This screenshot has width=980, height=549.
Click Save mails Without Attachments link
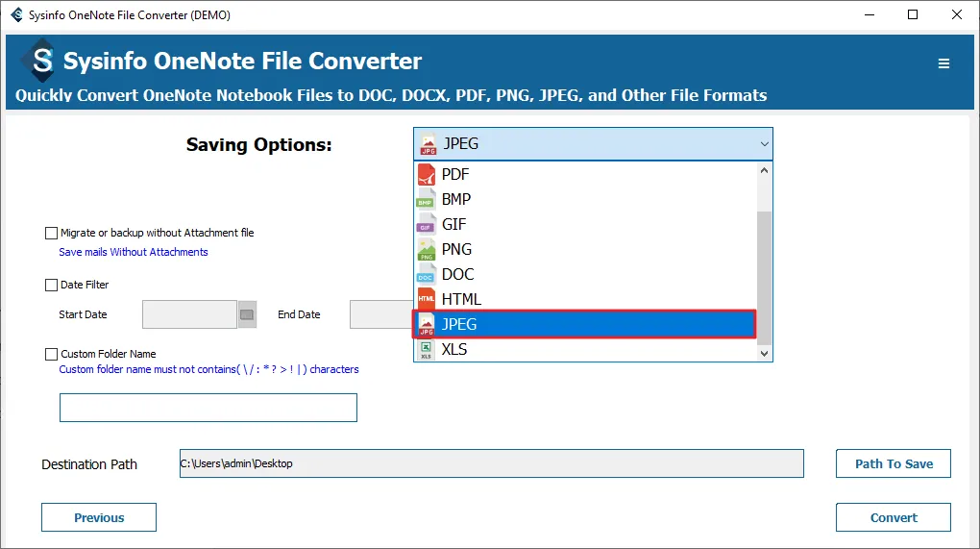point(134,252)
